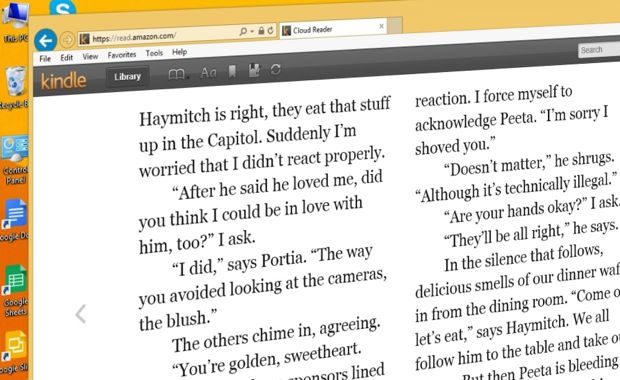Open a new browser tab

click(395, 25)
